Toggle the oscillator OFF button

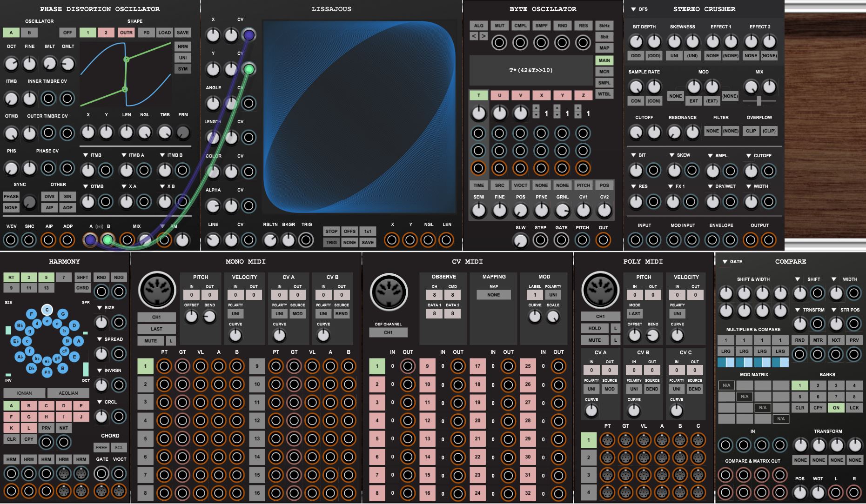pos(67,33)
